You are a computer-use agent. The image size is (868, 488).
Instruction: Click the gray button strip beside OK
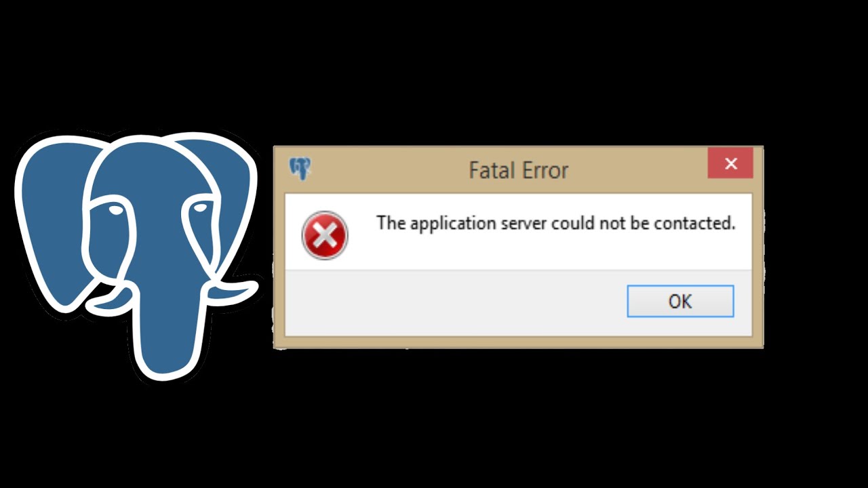pos(454,302)
